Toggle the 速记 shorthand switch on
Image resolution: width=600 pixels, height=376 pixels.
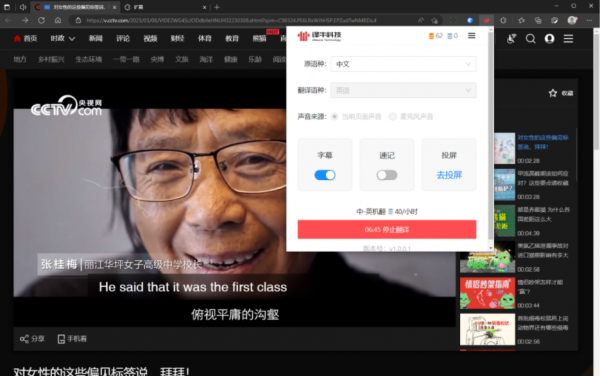[x=387, y=175]
